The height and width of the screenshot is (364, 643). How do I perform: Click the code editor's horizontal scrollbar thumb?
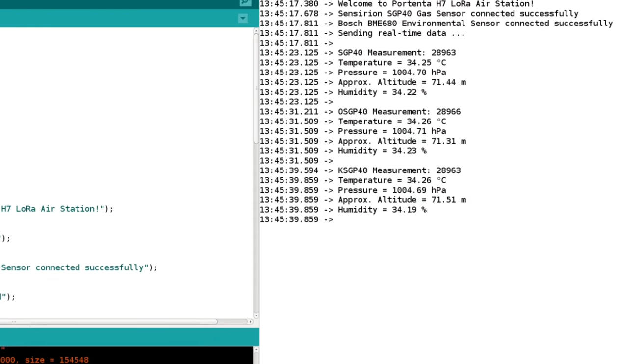(x=108, y=322)
